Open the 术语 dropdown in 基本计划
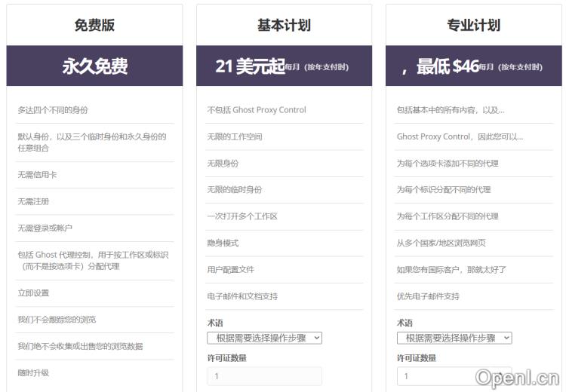Image resolution: width=566 pixels, height=392 pixels. point(264,338)
